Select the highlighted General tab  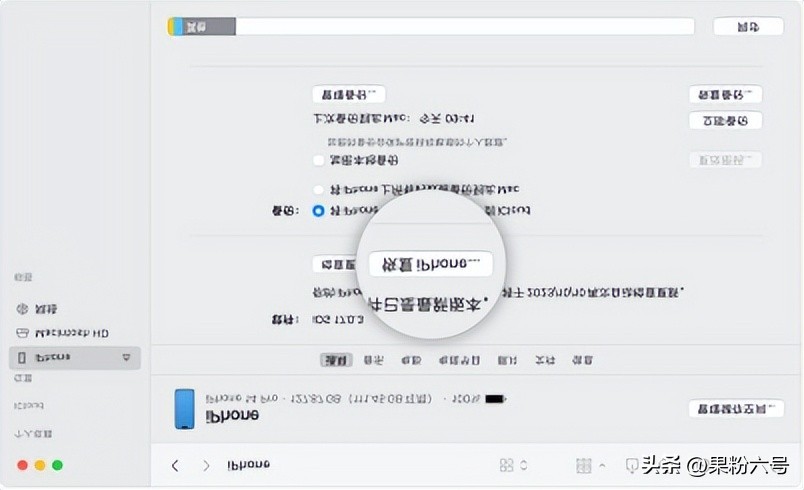click(x=336, y=360)
